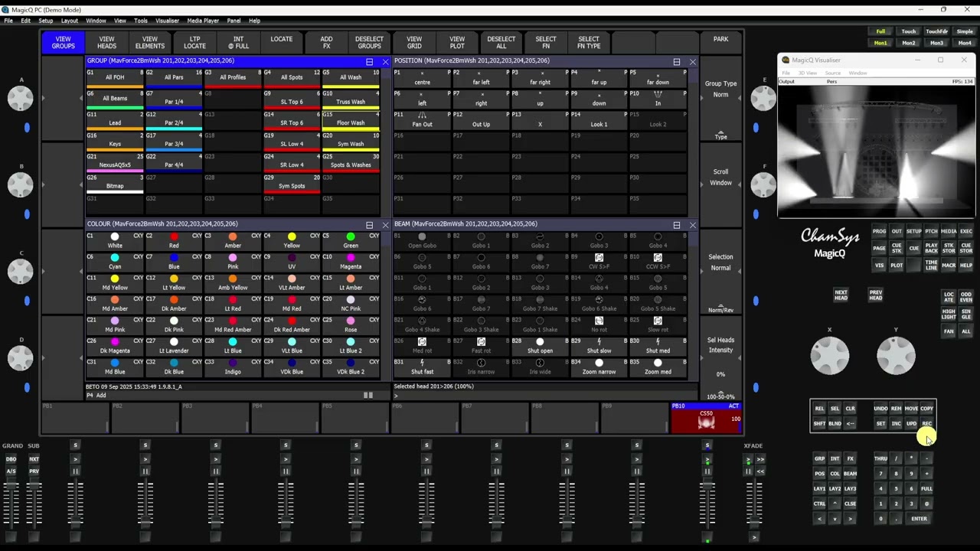Screen dimensions: 980x551
Task: Toggle HIGHLIGHT mode on the console
Action: [949, 315]
